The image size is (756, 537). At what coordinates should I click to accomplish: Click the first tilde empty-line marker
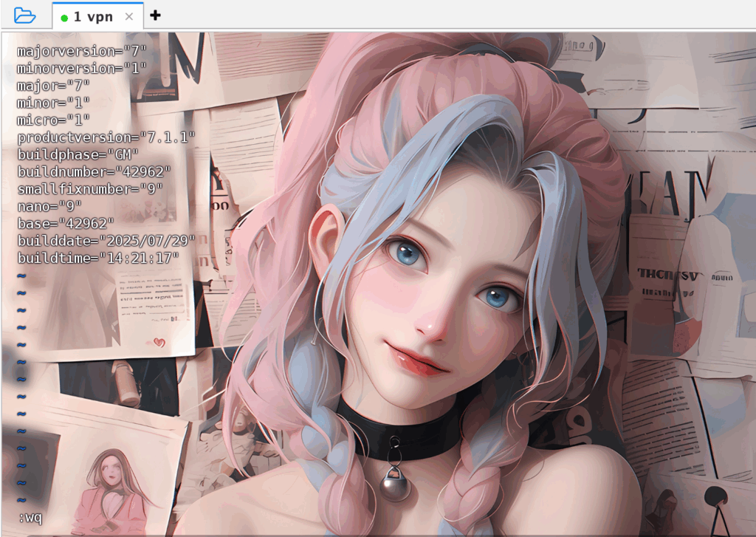pyautogui.click(x=21, y=276)
